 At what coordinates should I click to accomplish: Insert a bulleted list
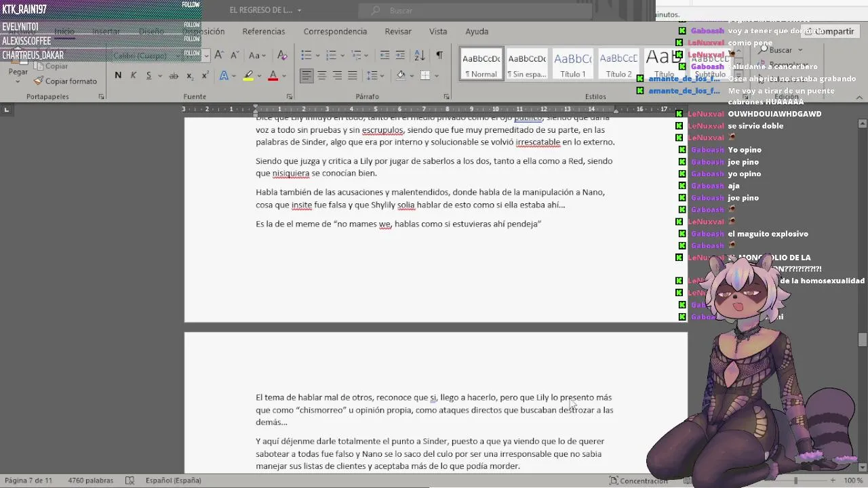[x=307, y=56]
